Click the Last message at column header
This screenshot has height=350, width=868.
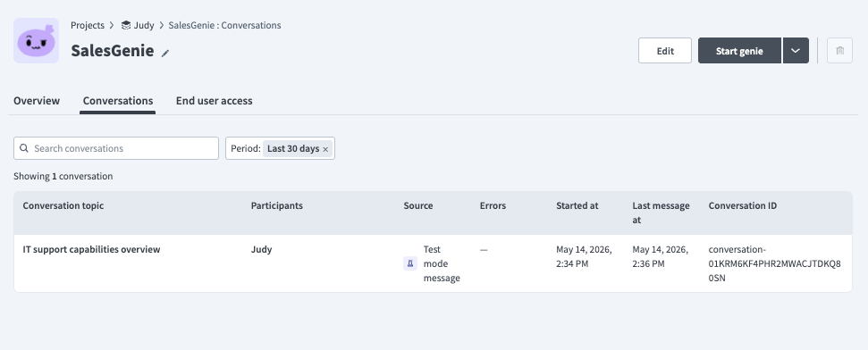tap(661, 212)
